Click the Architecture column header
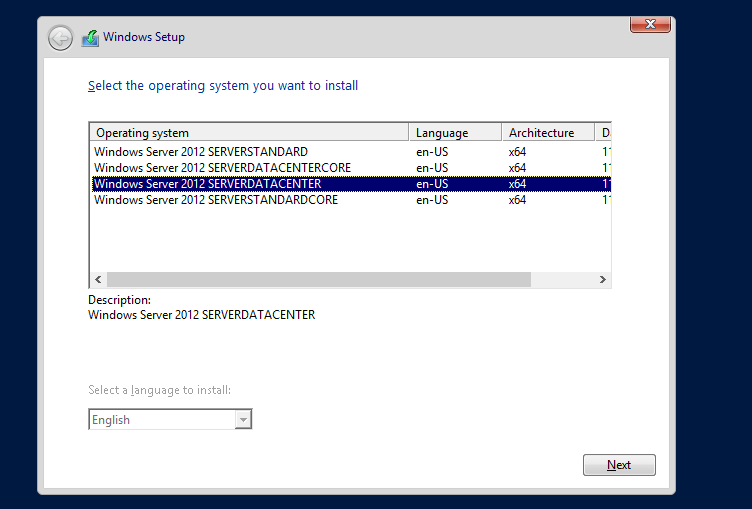The width and height of the screenshot is (752, 509). click(x=547, y=133)
